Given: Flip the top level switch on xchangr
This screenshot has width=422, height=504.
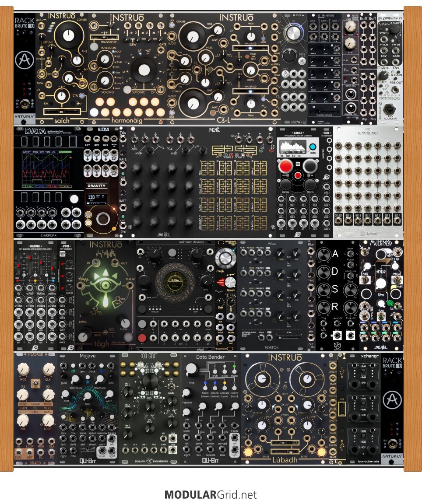Looking at the screenshot, I should coord(363,373).
